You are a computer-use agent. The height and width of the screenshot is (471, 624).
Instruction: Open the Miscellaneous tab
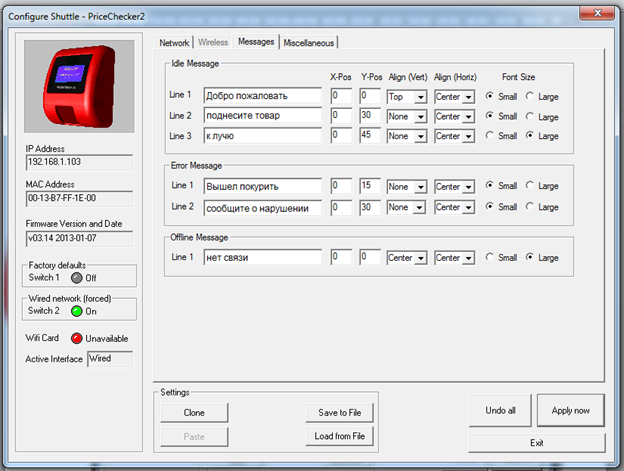click(309, 43)
